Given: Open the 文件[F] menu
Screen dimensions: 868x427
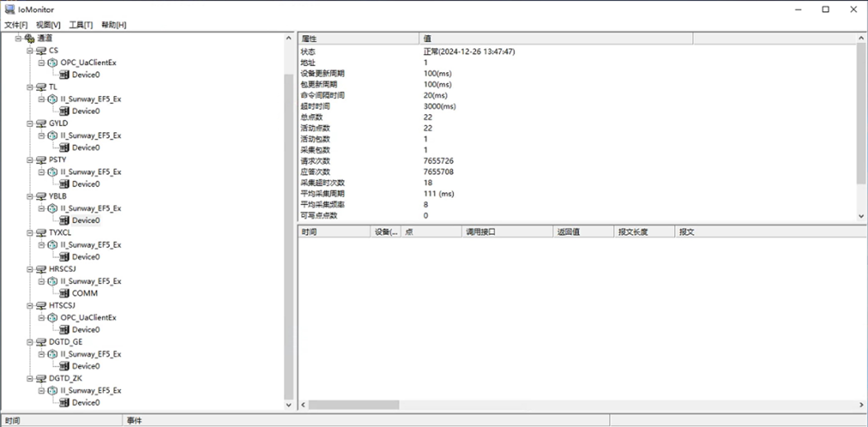Looking at the screenshot, I should click(16, 25).
